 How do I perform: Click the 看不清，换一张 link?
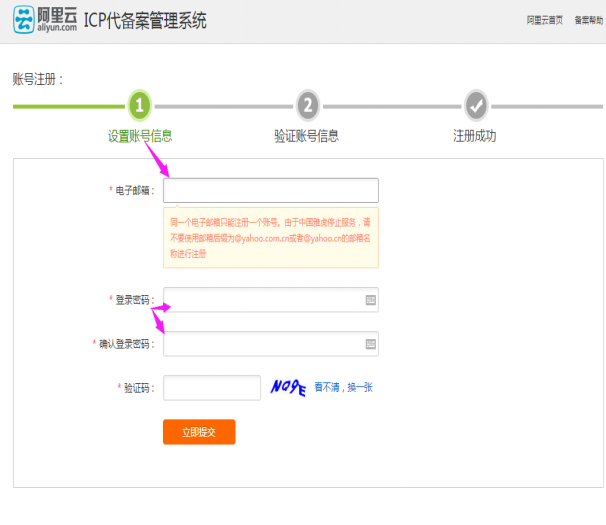[343, 387]
